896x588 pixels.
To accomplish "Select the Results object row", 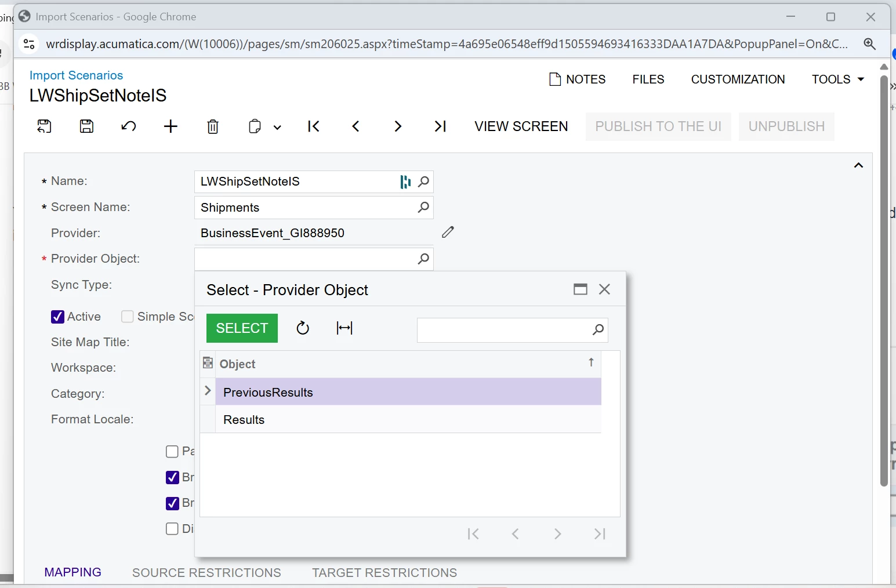I will click(408, 419).
